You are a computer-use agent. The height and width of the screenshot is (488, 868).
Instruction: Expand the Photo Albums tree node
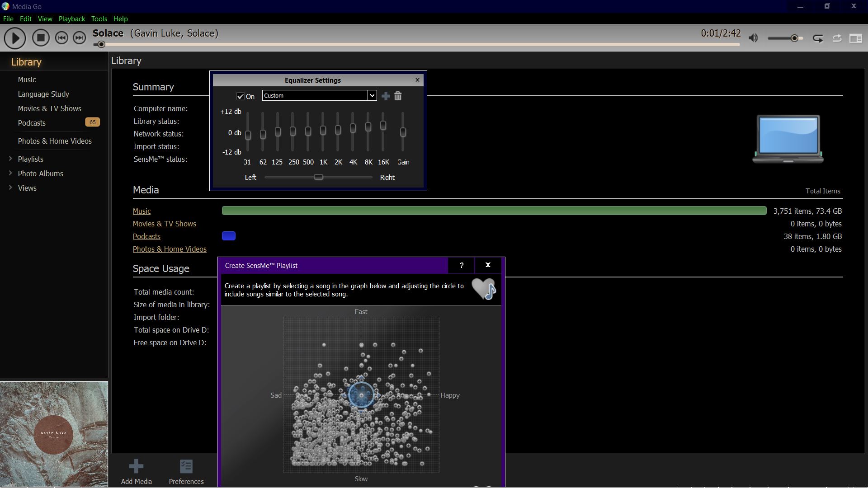(x=10, y=173)
